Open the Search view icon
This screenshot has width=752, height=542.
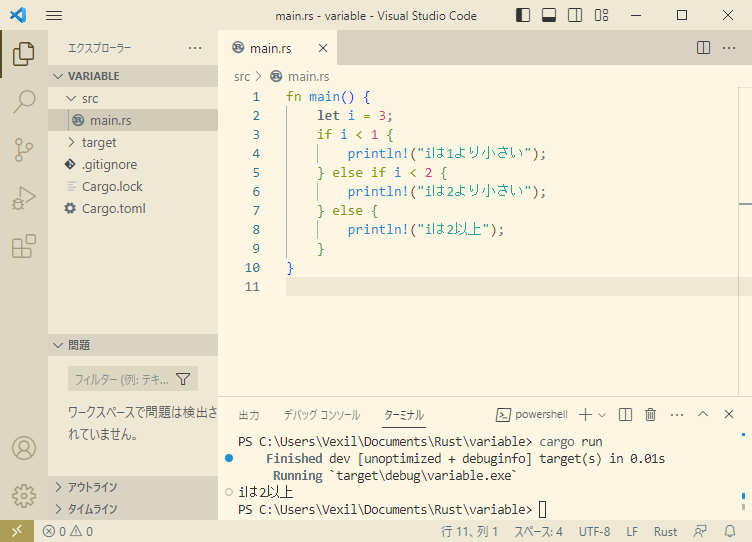tap(24, 101)
